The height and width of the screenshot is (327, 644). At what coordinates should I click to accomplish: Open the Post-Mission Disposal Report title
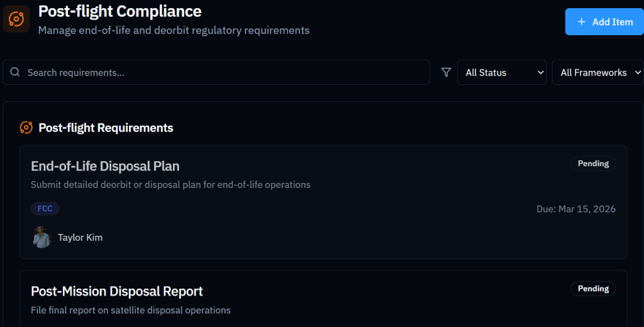tap(117, 291)
